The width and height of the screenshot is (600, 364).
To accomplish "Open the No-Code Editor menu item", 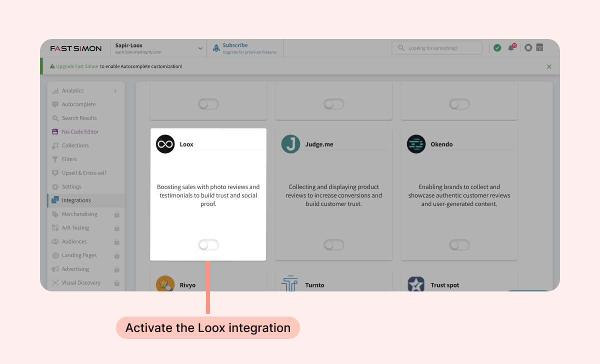I will [x=80, y=132].
